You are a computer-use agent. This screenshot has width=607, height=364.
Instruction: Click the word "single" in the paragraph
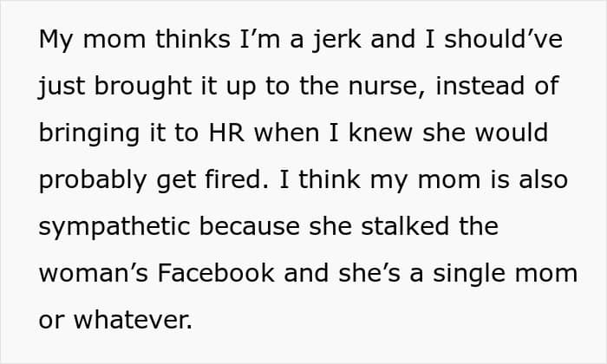469,275
